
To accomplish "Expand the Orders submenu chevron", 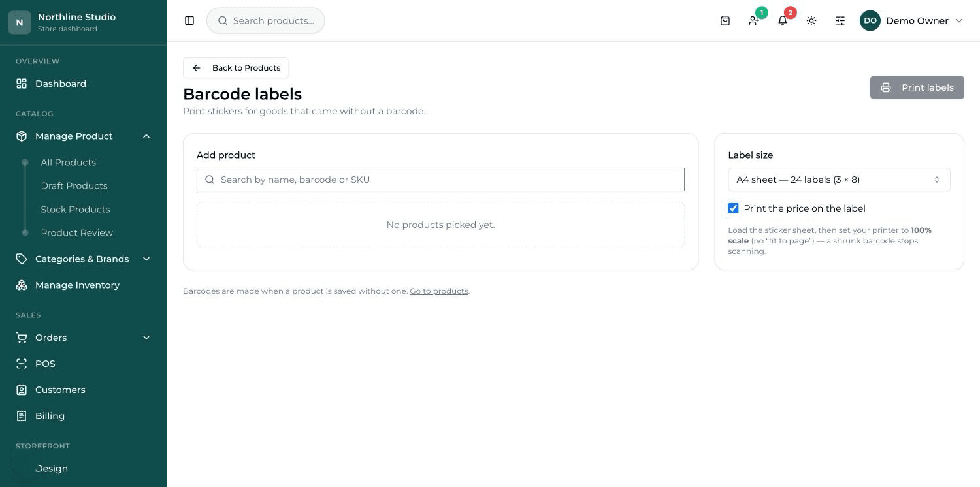I will [x=146, y=338].
